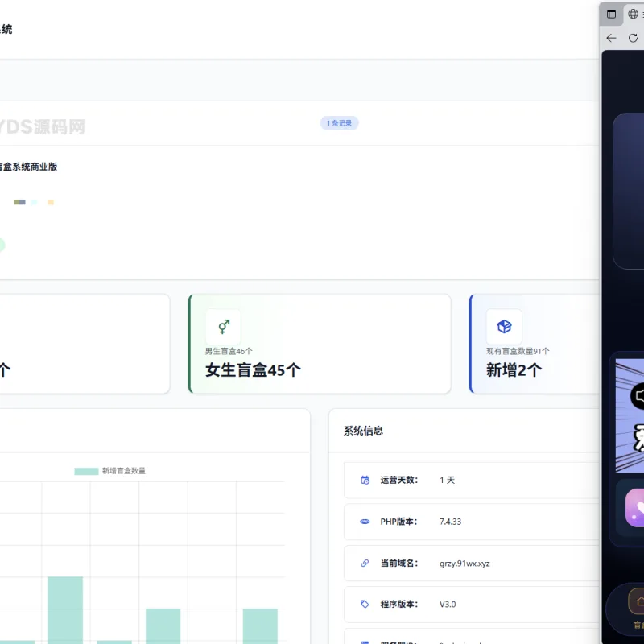The height and width of the screenshot is (644, 644).
Task: Click the grzy.91wx.xyz domain value
Action: click(x=464, y=563)
